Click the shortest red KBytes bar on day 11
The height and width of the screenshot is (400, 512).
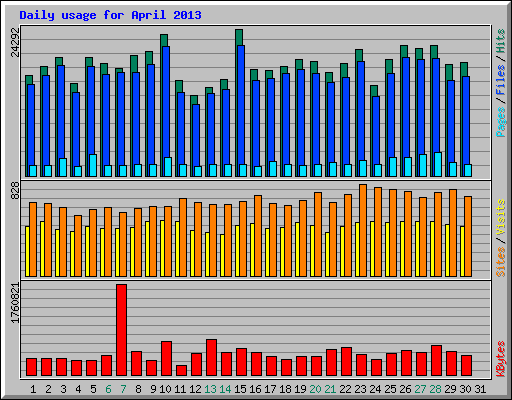point(181,371)
